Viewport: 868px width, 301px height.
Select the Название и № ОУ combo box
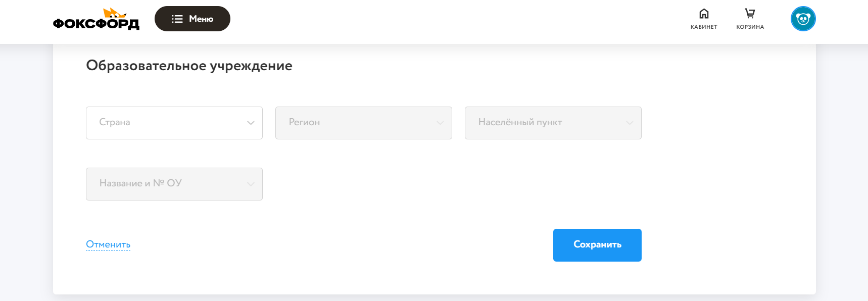[167, 184]
